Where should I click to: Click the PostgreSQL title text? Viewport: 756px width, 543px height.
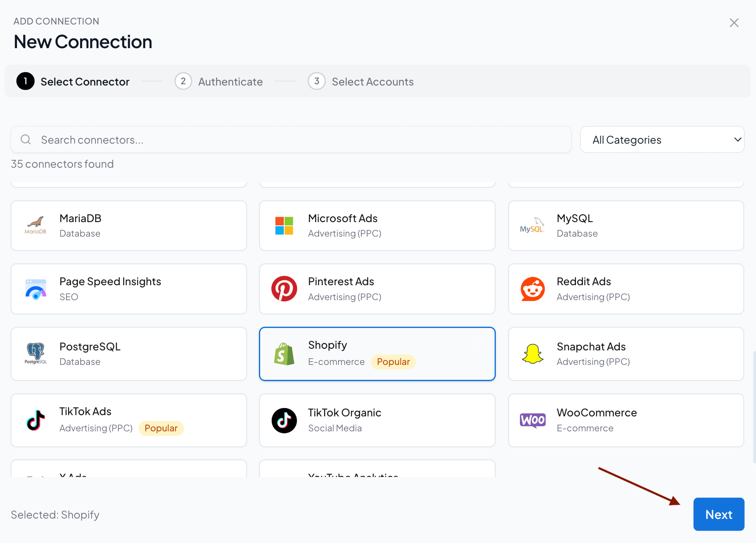tap(90, 347)
